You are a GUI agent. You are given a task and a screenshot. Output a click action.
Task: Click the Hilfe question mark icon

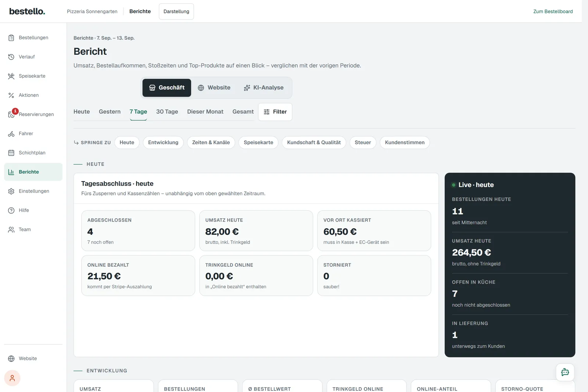coord(11,211)
